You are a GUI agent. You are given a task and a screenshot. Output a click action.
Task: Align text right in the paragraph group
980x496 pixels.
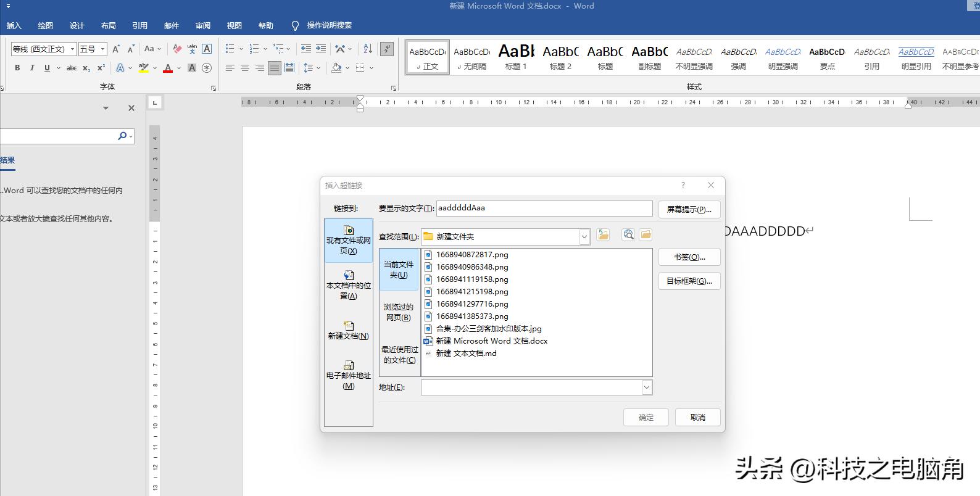(x=260, y=68)
